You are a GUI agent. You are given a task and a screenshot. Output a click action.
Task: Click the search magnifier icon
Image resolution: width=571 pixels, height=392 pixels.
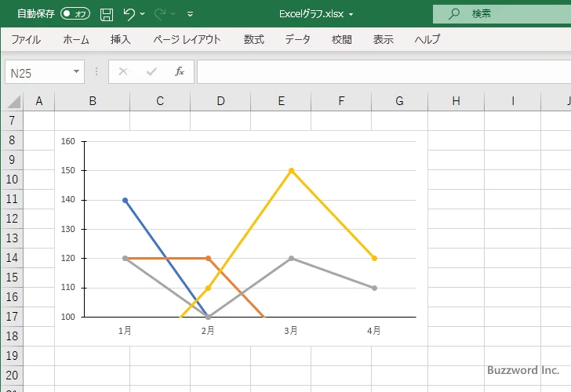click(453, 14)
